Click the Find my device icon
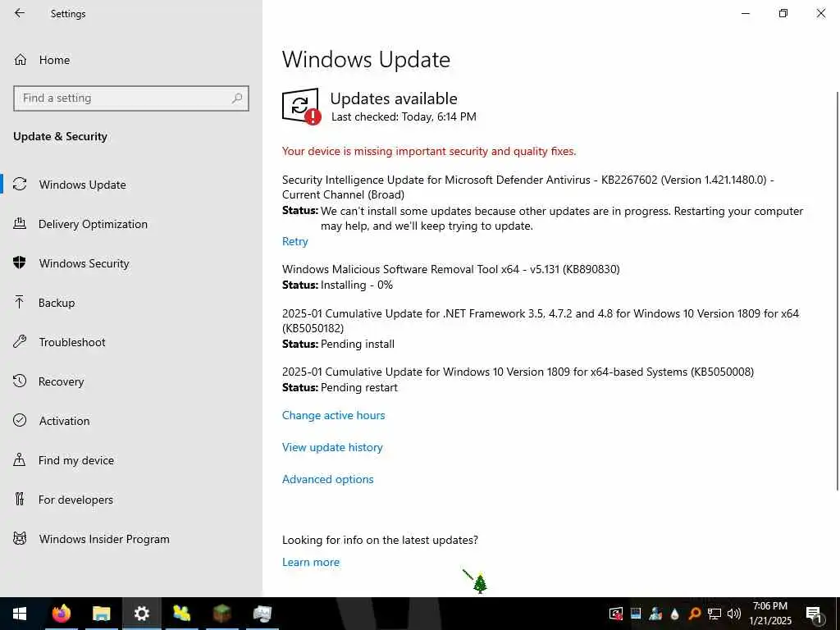The image size is (840, 630). click(20, 459)
